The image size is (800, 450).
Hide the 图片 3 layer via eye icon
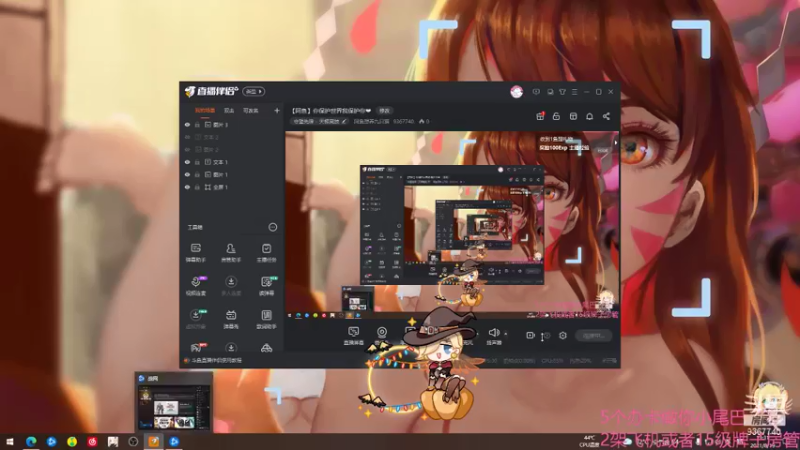pos(187,125)
